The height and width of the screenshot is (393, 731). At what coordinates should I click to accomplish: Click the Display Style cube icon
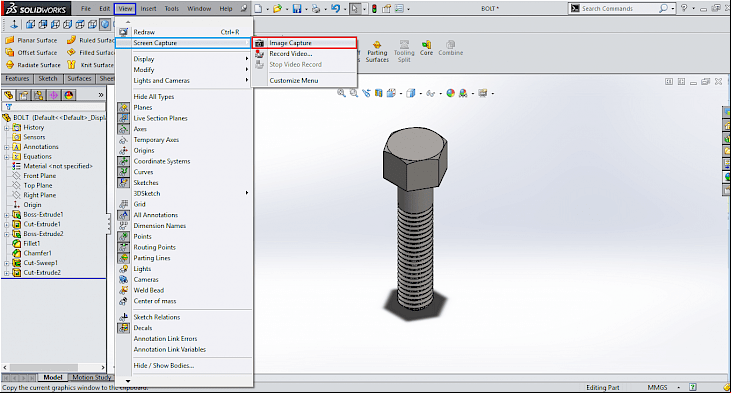coord(410,93)
